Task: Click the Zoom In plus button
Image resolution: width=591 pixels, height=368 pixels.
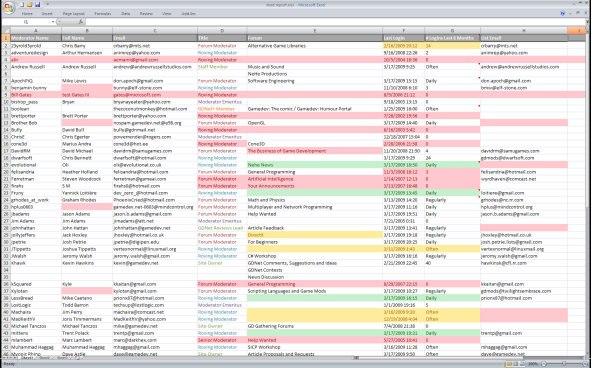Action: click(x=585, y=364)
